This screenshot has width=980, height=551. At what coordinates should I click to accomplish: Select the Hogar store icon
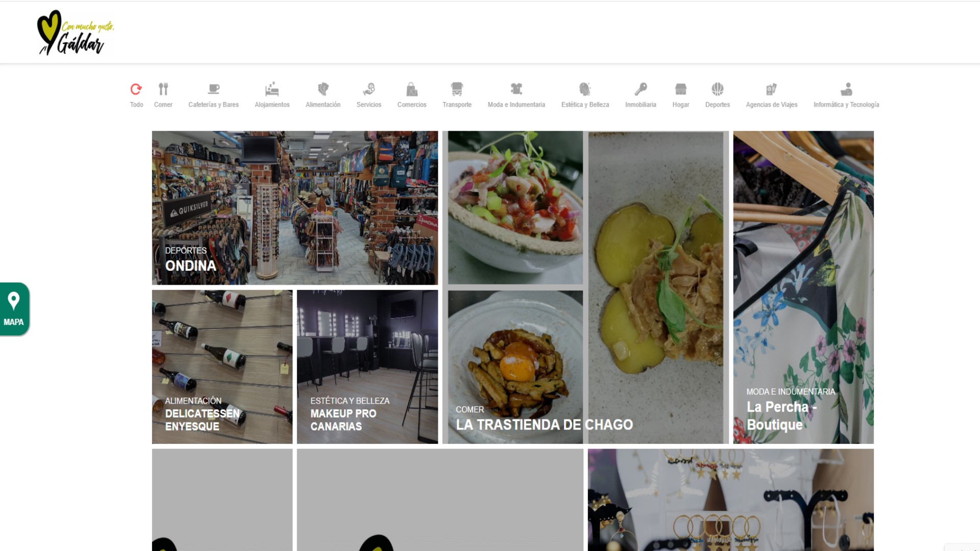click(x=680, y=89)
